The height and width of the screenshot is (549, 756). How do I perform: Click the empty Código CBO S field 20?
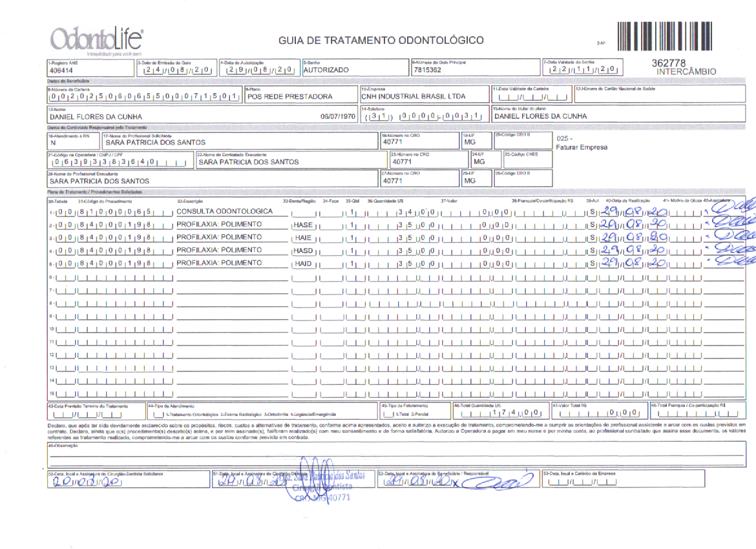[523, 141]
